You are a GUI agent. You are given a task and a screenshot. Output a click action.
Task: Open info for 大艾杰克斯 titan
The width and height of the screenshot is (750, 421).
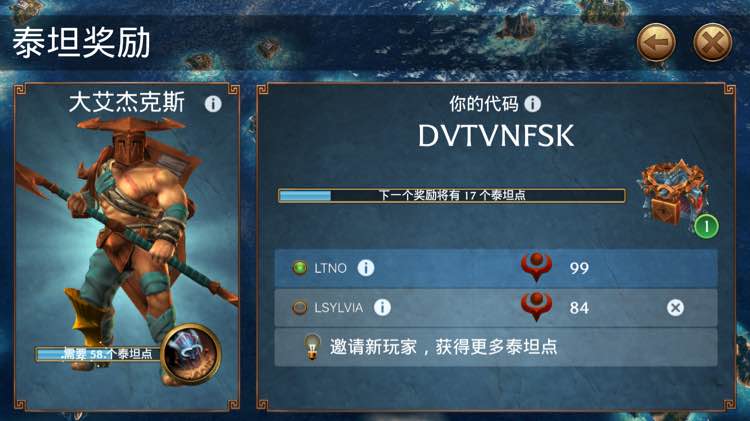click(x=213, y=103)
